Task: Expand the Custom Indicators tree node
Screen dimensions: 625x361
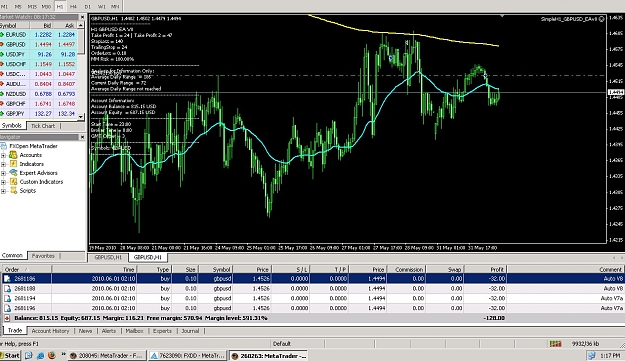Action: pyautogui.click(x=4, y=182)
